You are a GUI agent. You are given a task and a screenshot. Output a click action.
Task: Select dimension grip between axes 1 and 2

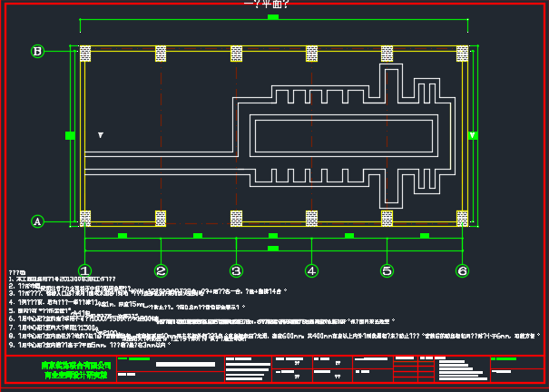point(123,236)
